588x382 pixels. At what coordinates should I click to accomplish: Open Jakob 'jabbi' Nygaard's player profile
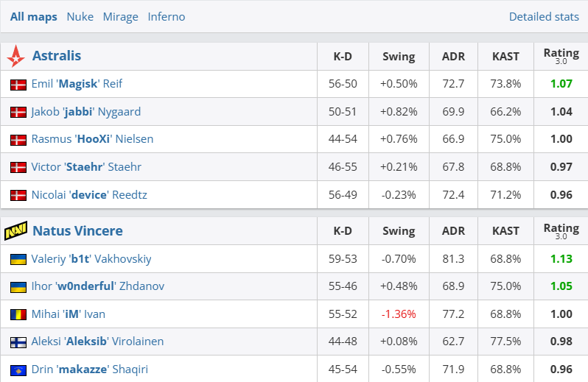[x=85, y=112]
